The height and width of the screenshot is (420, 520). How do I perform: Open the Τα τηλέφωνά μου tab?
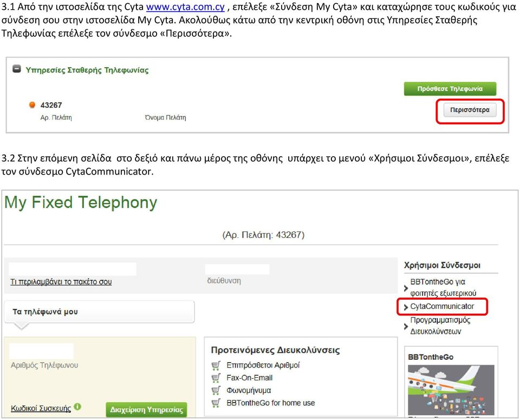[x=99, y=312]
